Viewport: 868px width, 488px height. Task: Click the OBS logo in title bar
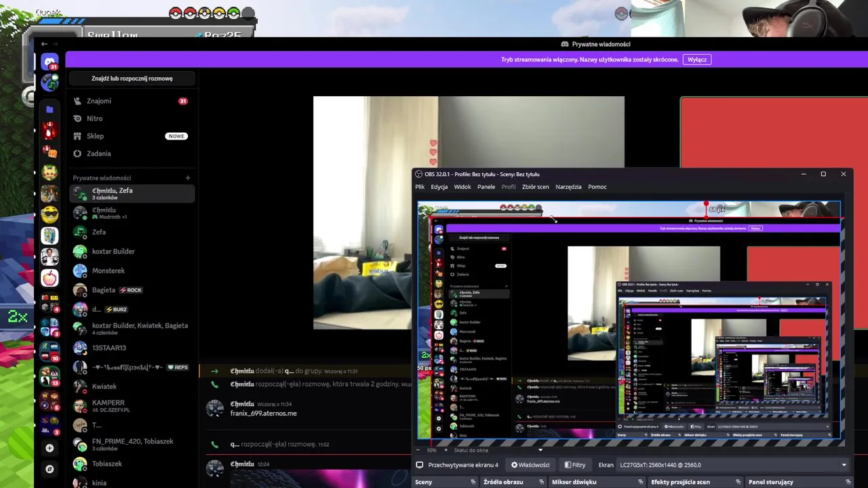419,174
